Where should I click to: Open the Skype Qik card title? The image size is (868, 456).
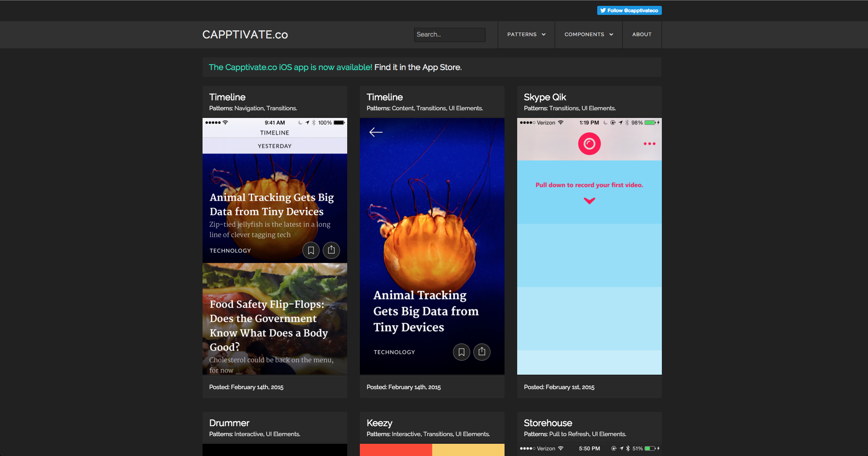tap(545, 97)
